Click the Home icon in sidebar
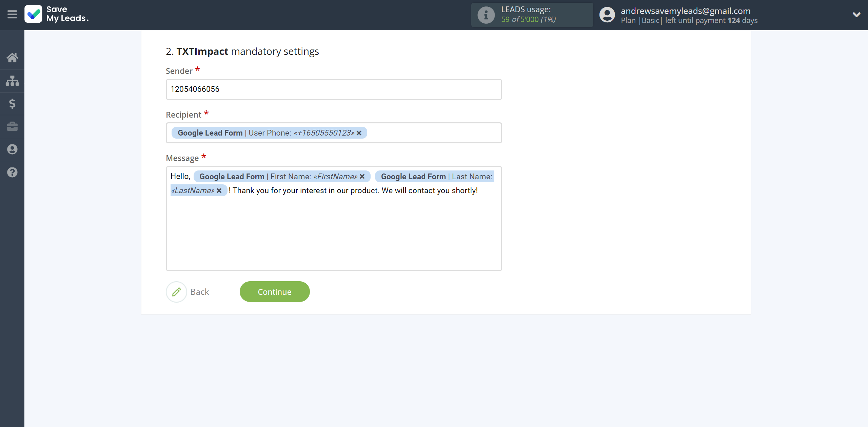 [12, 58]
